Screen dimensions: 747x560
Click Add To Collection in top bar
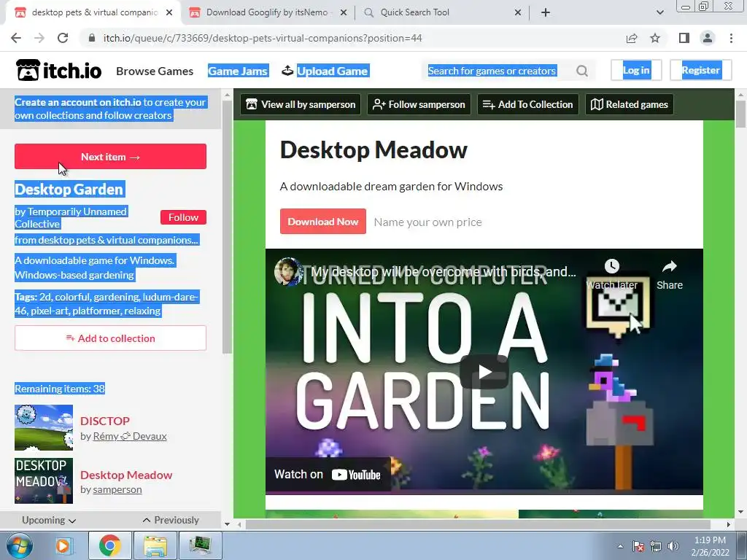(528, 104)
